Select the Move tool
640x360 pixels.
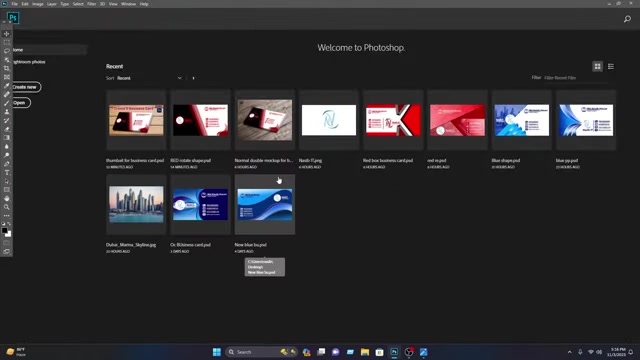7,34
